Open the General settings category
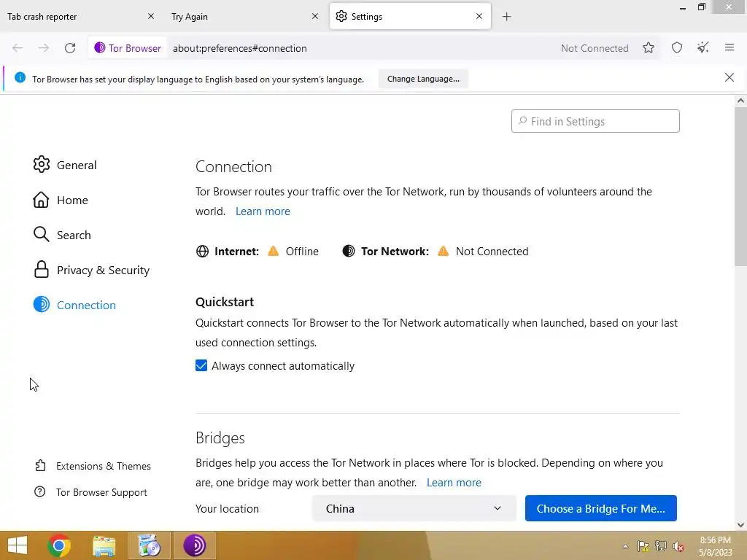 click(x=65, y=165)
